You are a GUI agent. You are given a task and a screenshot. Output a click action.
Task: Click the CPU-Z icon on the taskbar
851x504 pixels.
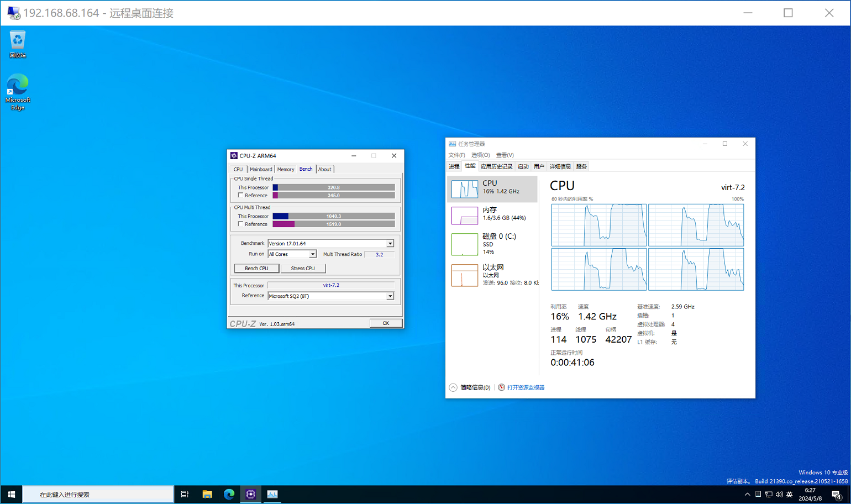(x=250, y=495)
